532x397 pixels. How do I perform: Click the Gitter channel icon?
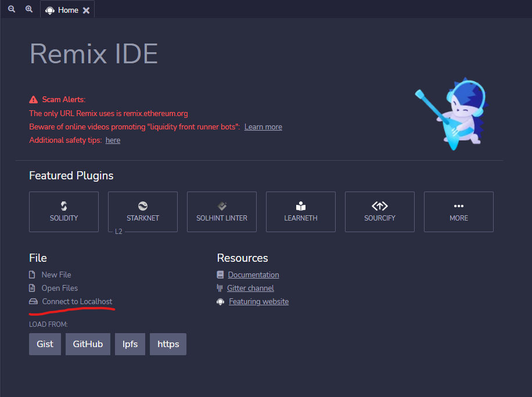click(x=220, y=288)
